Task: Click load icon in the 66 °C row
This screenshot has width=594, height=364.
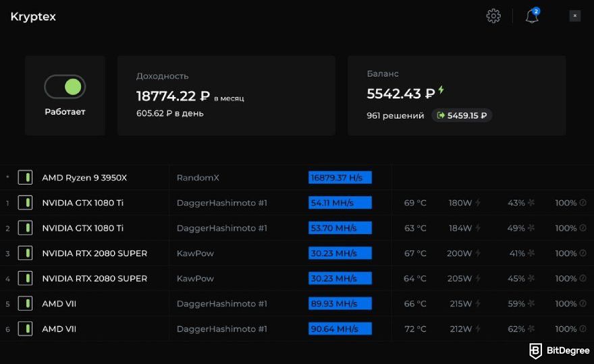Action: (x=583, y=303)
